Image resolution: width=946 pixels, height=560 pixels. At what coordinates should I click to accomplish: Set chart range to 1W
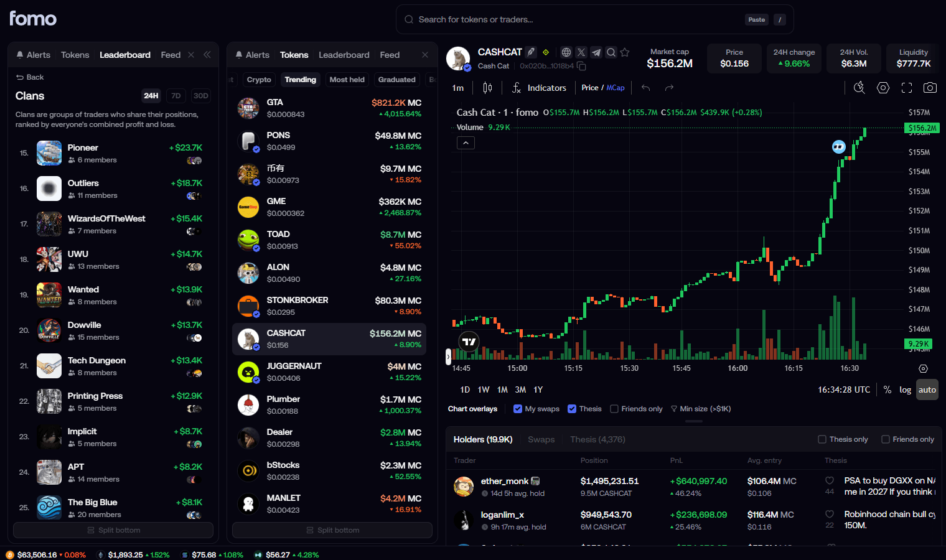[484, 390]
